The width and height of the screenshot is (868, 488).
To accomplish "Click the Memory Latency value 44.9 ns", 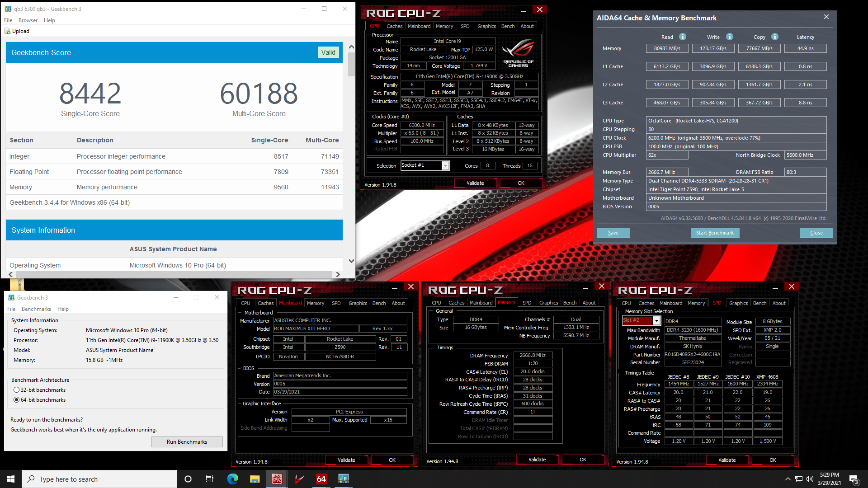I will point(805,48).
